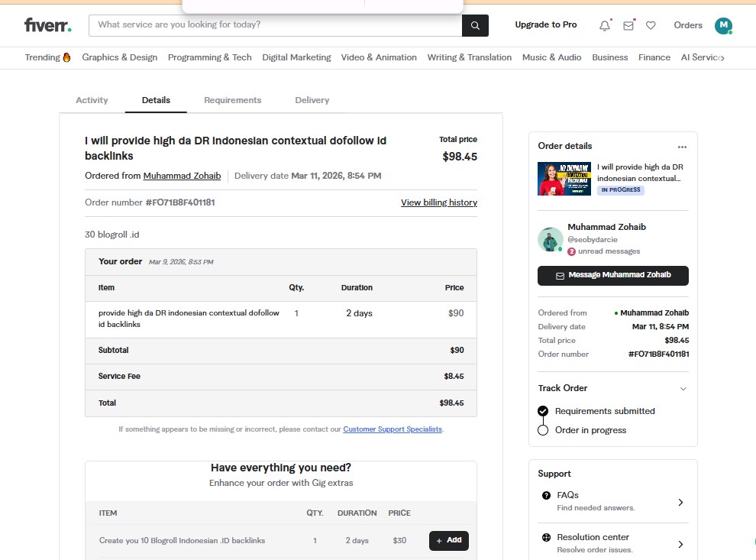Collapse the Track Order section
756x560 pixels.
pos(683,388)
